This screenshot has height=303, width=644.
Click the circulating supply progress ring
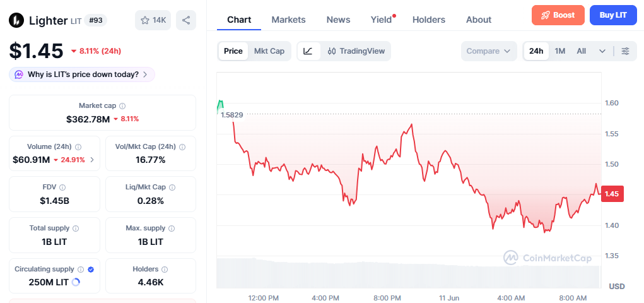[x=76, y=282]
